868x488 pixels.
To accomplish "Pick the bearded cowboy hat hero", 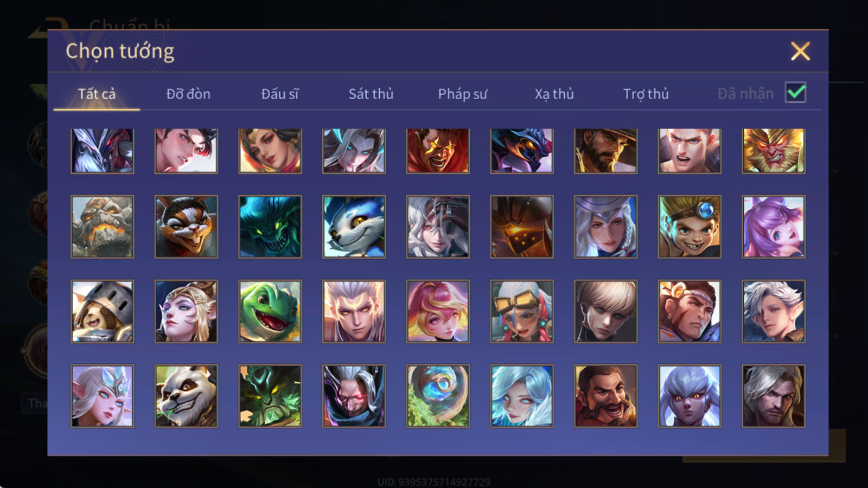I will [605, 151].
